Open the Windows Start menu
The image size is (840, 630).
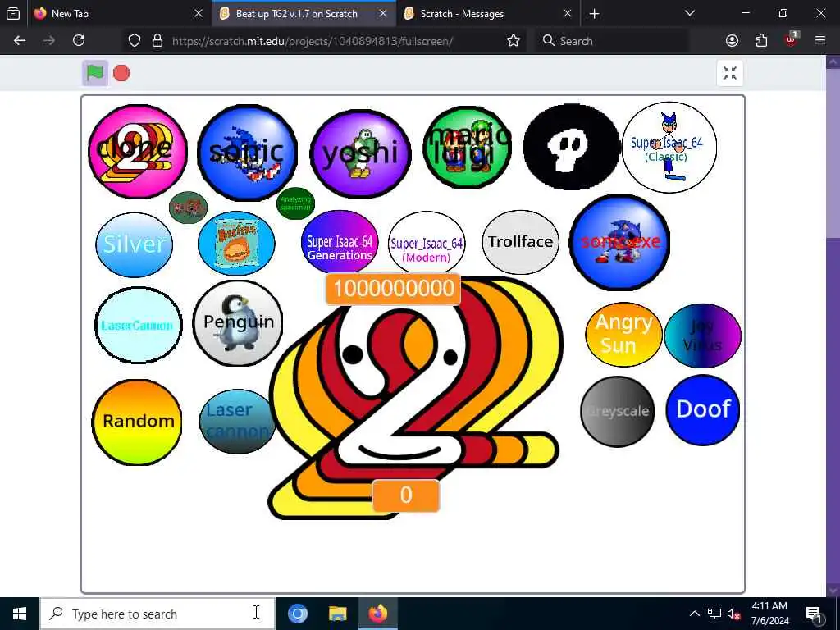click(x=20, y=614)
